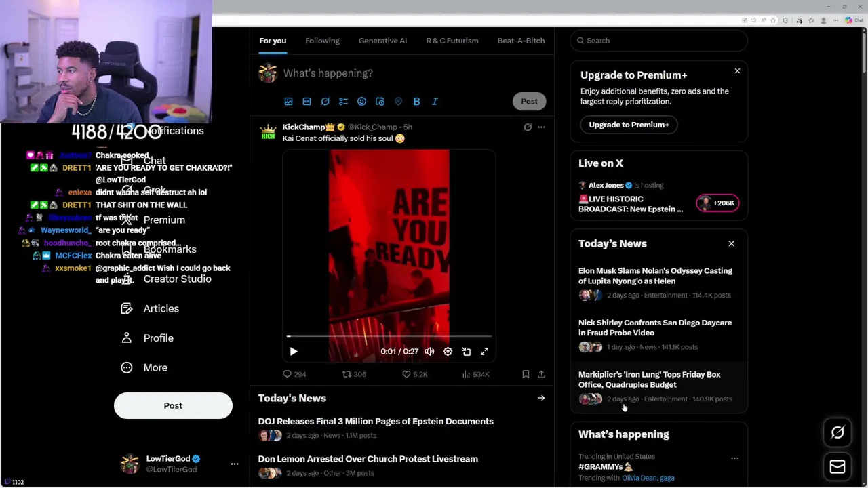Open Olivia Dean trending link
868x488 pixels.
pyautogui.click(x=639, y=478)
